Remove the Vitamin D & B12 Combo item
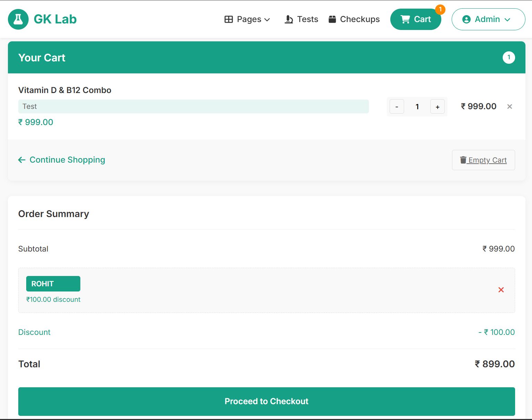This screenshot has height=420, width=532. (x=509, y=106)
